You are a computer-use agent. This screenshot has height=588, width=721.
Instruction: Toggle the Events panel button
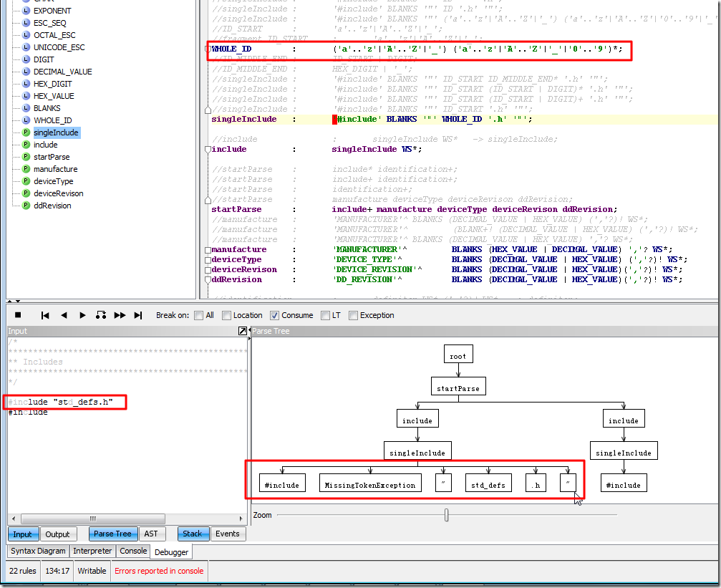point(227,534)
